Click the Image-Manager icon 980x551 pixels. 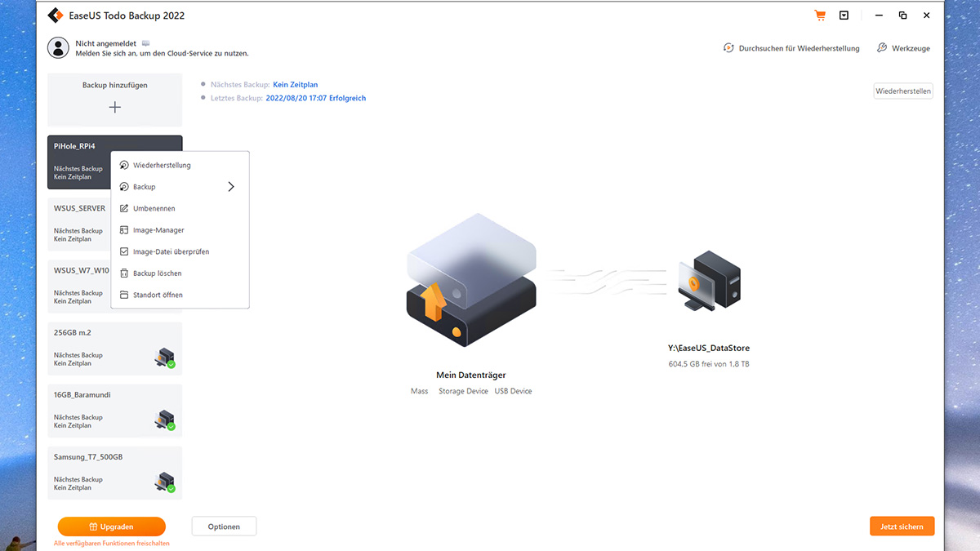click(x=124, y=230)
